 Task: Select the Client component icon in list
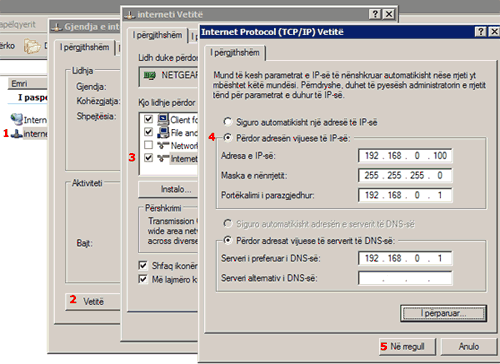click(x=163, y=119)
